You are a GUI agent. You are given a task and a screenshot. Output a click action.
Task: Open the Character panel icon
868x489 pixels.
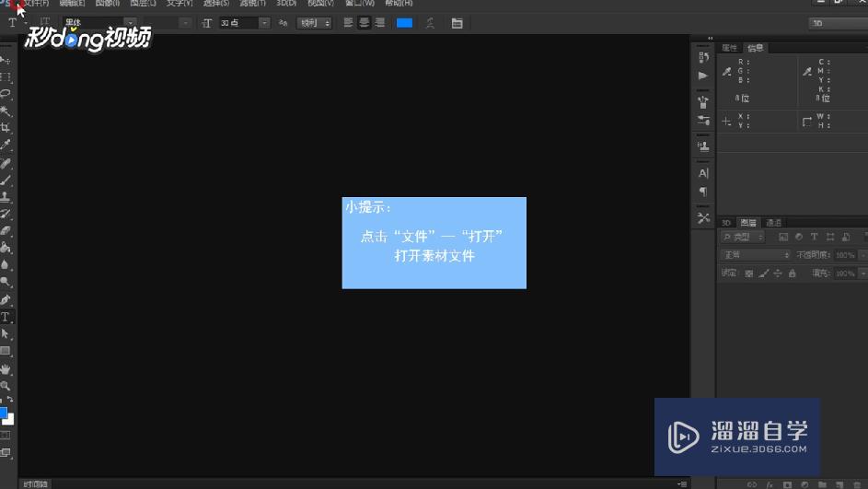pyautogui.click(x=703, y=173)
